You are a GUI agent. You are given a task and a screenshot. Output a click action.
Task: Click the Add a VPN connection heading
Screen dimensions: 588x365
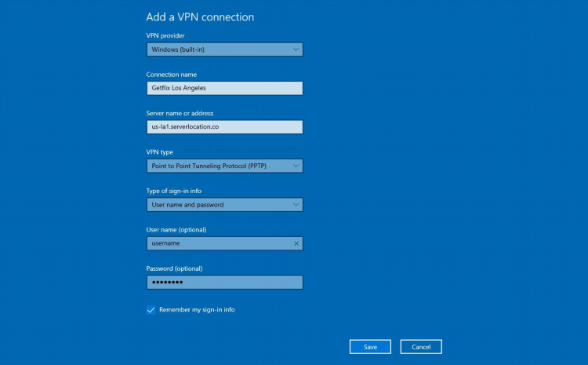200,17
